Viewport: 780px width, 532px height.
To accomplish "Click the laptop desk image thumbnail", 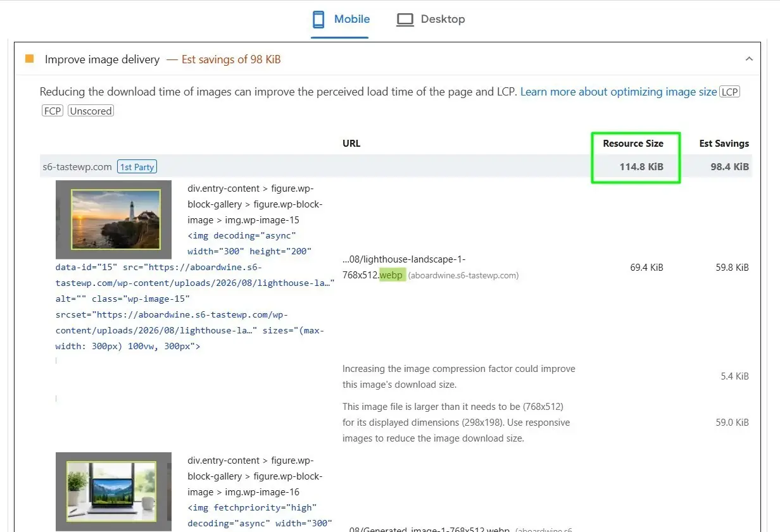I will pyautogui.click(x=113, y=492).
